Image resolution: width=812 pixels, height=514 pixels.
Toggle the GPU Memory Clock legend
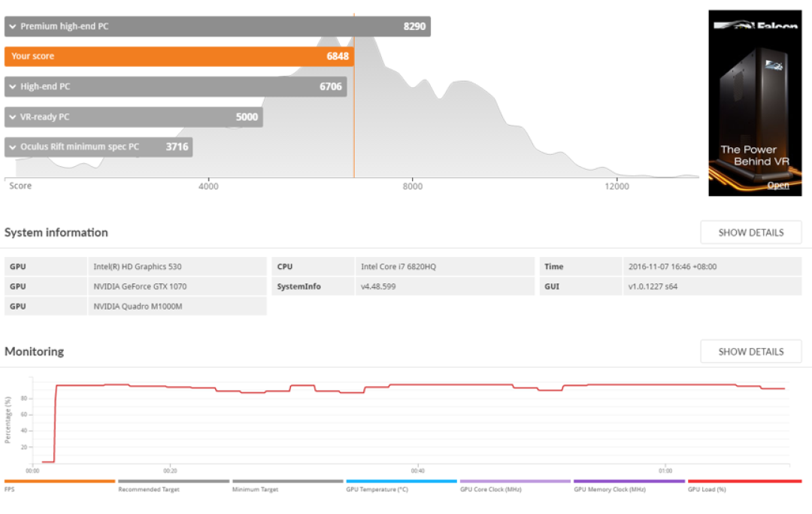click(629, 482)
